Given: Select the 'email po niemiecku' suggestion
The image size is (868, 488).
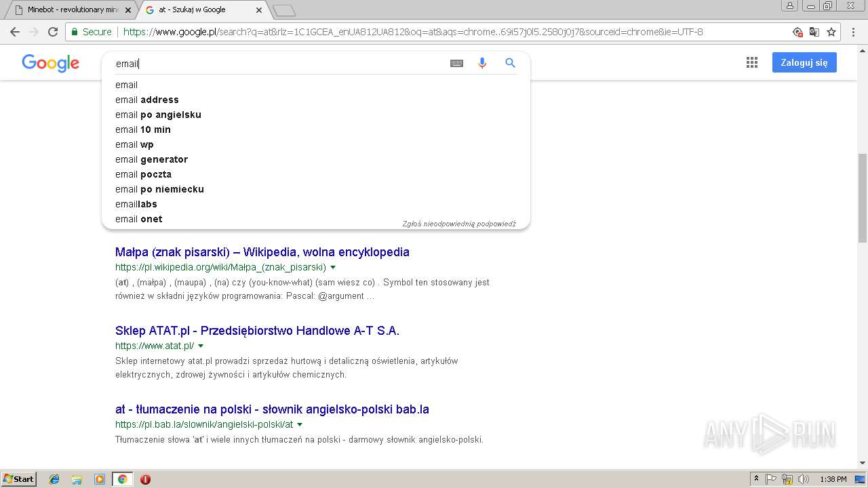Looking at the screenshot, I should 316,189.
